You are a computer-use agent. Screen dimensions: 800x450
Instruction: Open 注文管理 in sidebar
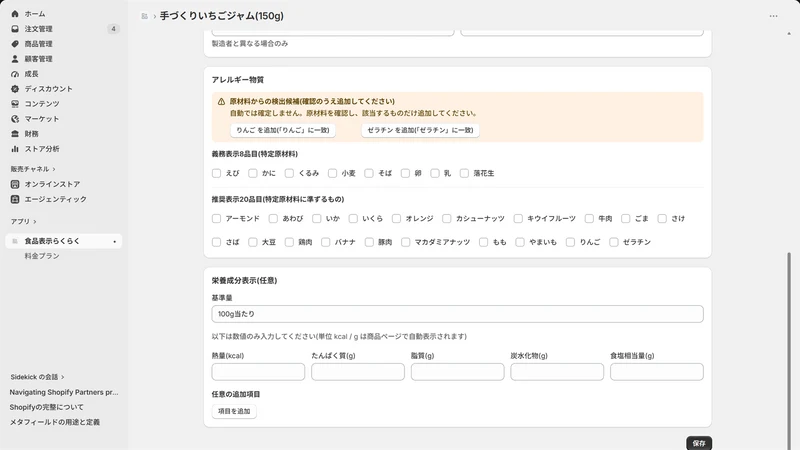click(38, 29)
